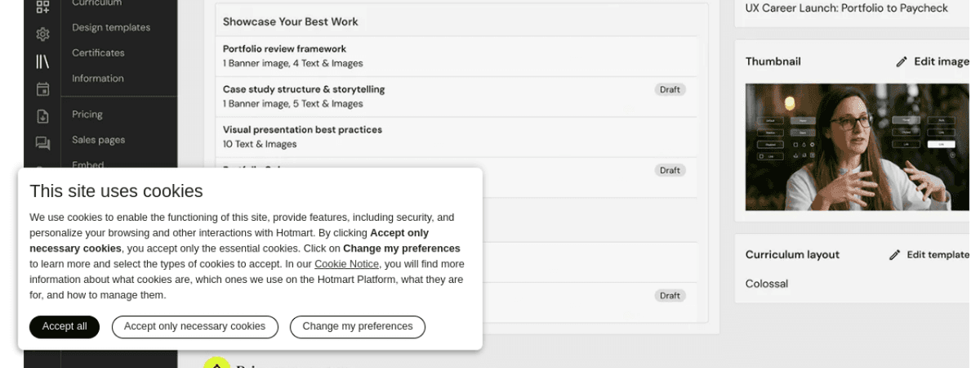Open the Information menu item
This screenshot has height=368, width=980.
coord(98,79)
